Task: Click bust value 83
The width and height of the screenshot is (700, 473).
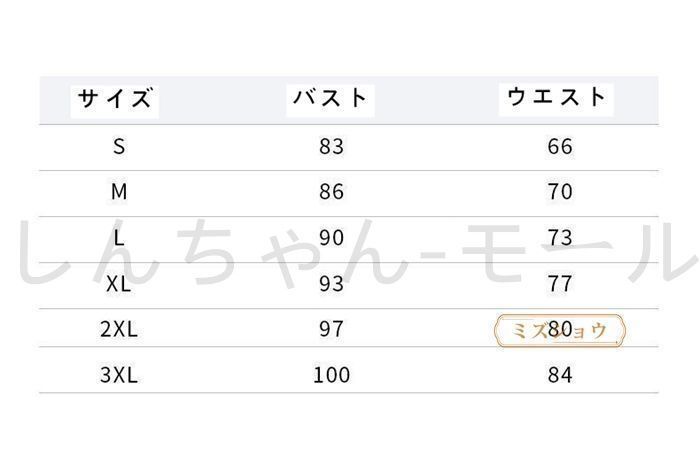Action: tap(331, 146)
